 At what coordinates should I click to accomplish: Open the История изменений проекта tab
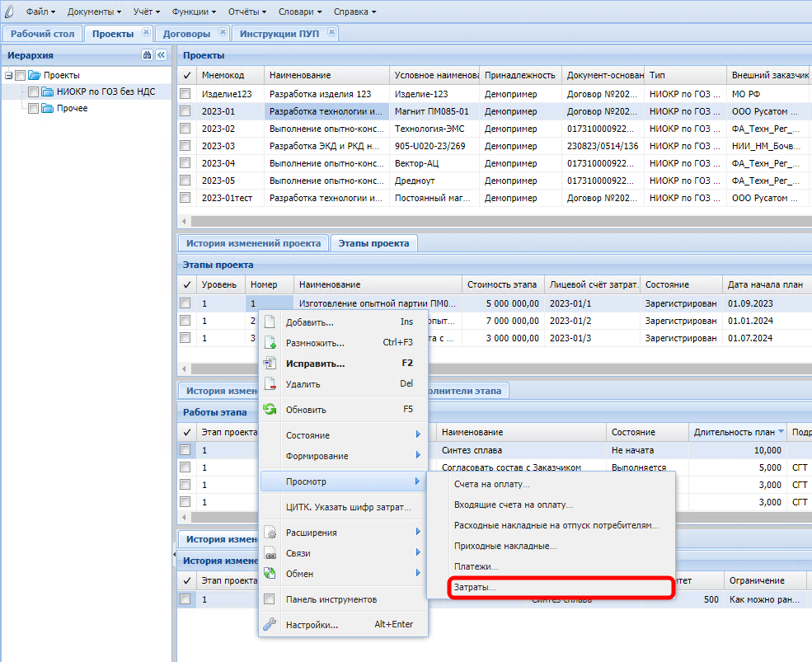[253, 243]
